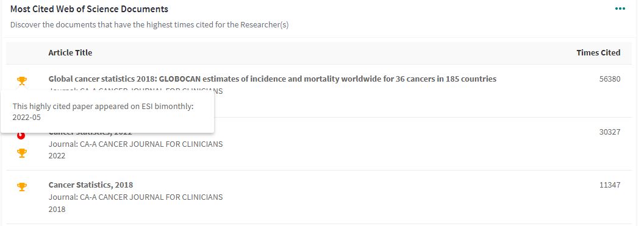Viewport: 644px width, 226px height.
Task: Open the Cancer Statistics, 2018 article
Action: point(91,185)
